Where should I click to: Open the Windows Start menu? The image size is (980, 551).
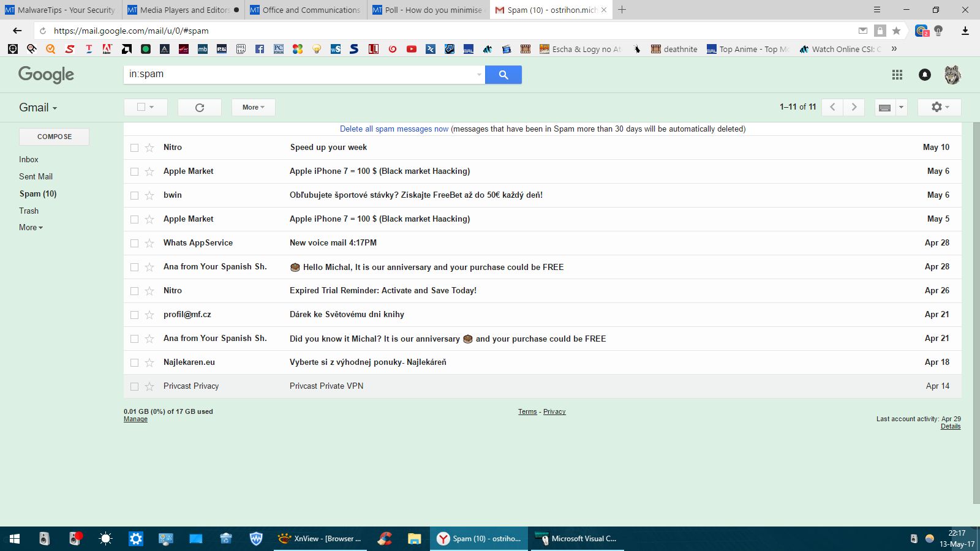[x=15, y=539]
